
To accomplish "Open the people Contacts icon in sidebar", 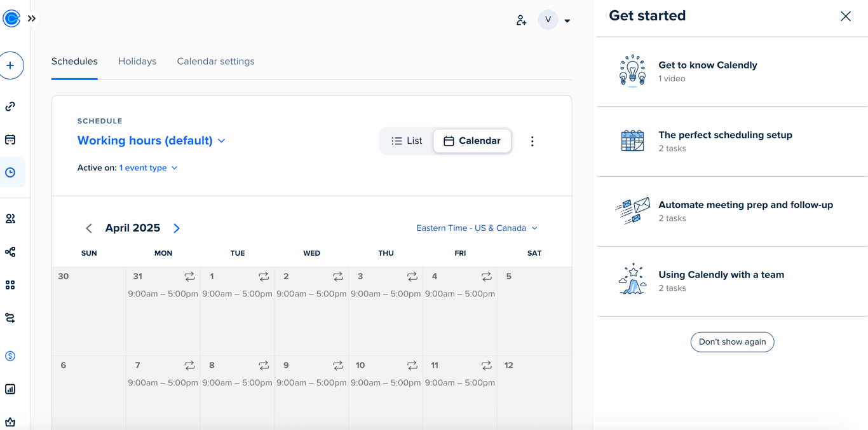I will [11, 219].
